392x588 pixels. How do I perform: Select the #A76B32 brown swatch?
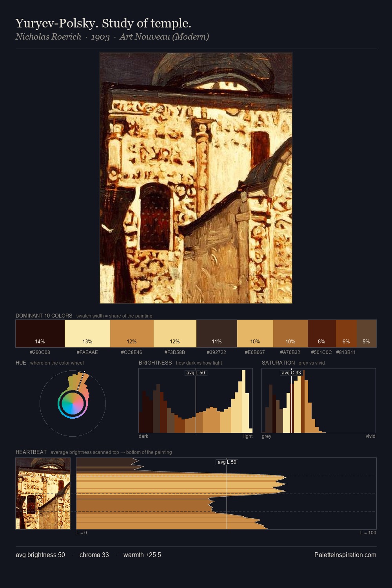click(x=290, y=334)
